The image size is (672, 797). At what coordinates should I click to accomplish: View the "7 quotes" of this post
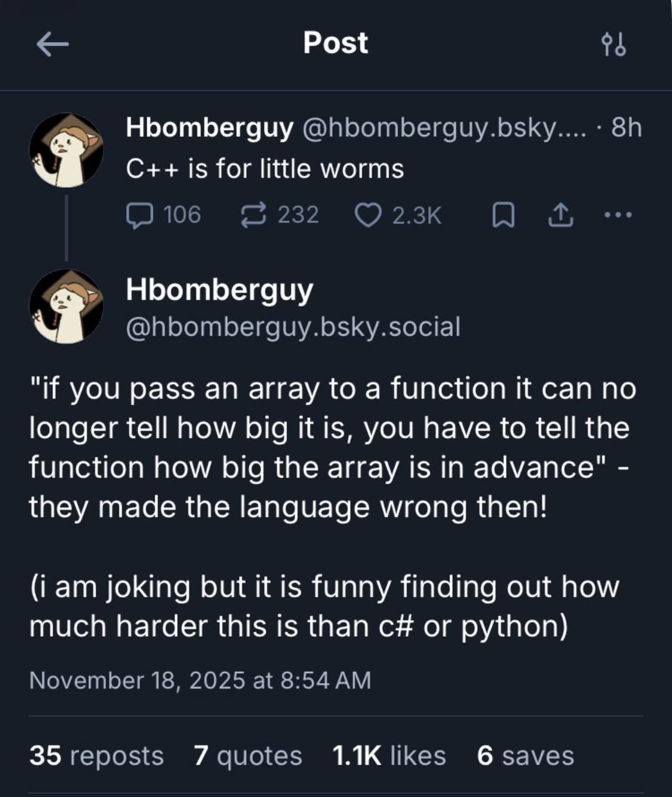tap(247, 755)
